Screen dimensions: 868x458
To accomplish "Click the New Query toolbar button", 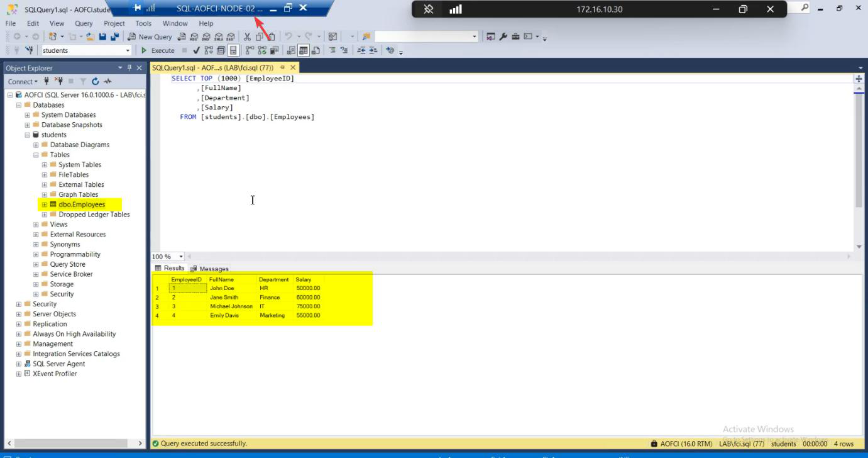I will (x=150, y=36).
